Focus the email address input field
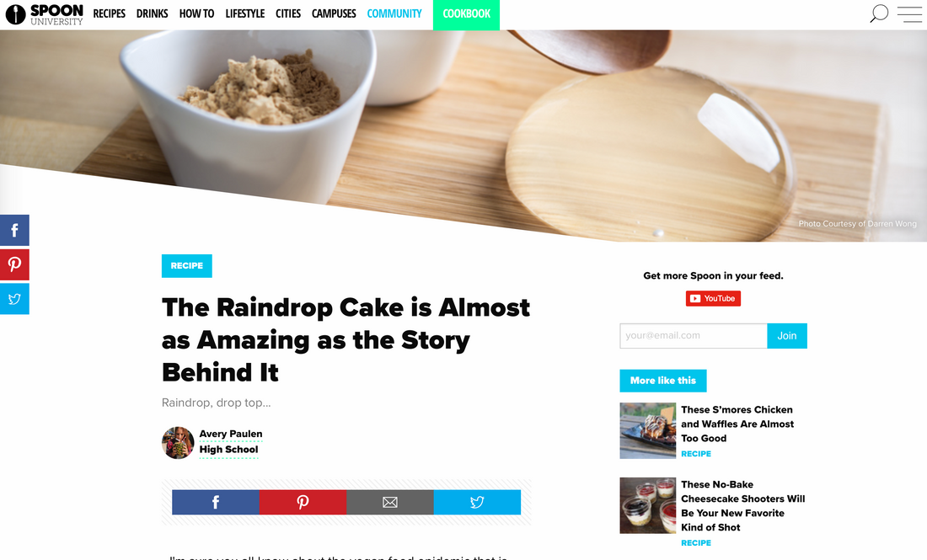 click(693, 335)
